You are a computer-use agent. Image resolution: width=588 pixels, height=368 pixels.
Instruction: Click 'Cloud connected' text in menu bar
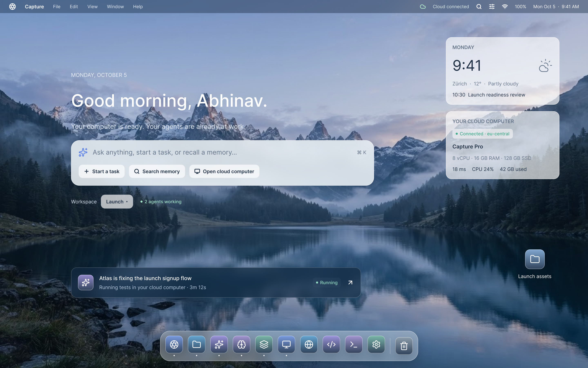(451, 7)
